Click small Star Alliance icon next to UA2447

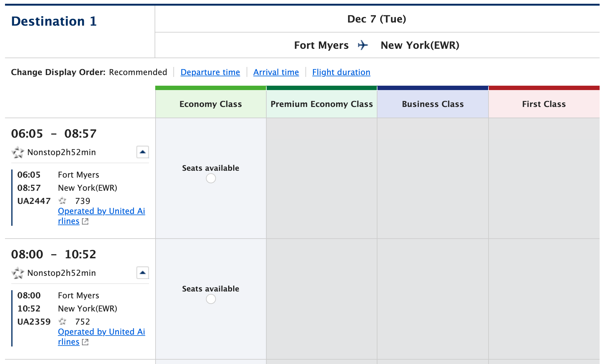(63, 201)
